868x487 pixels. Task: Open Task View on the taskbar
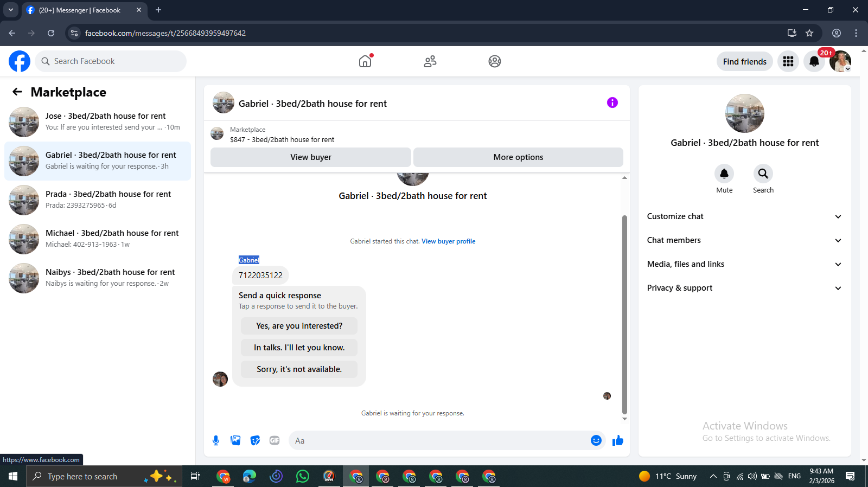tap(195, 477)
